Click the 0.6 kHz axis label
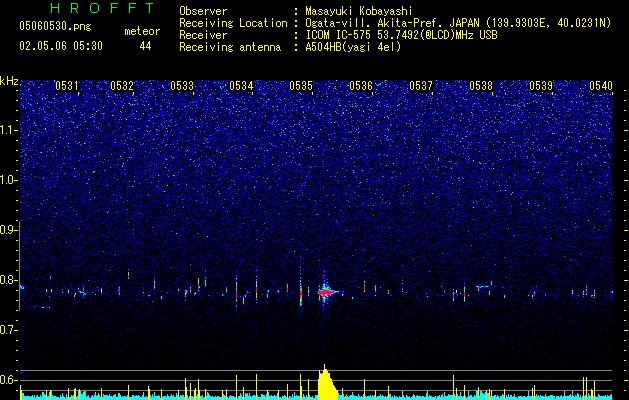629x400 pixels. [x=9, y=380]
